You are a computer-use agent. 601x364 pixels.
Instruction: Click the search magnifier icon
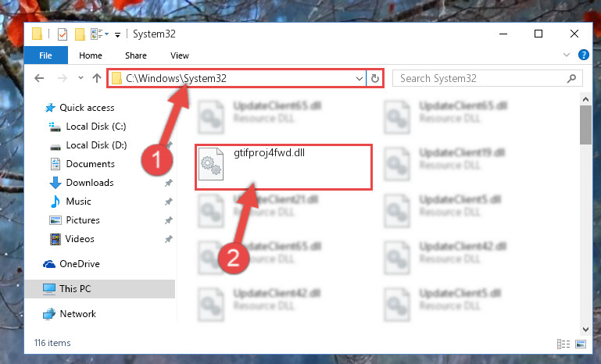pyautogui.click(x=571, y=79)
